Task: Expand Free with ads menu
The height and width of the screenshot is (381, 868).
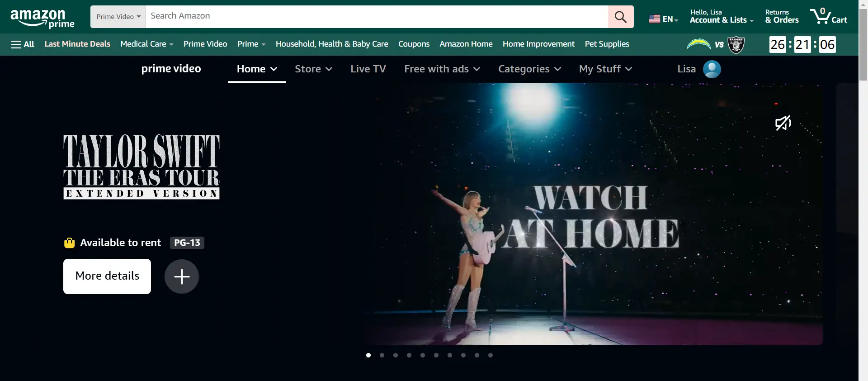Action: click(442, 69)
